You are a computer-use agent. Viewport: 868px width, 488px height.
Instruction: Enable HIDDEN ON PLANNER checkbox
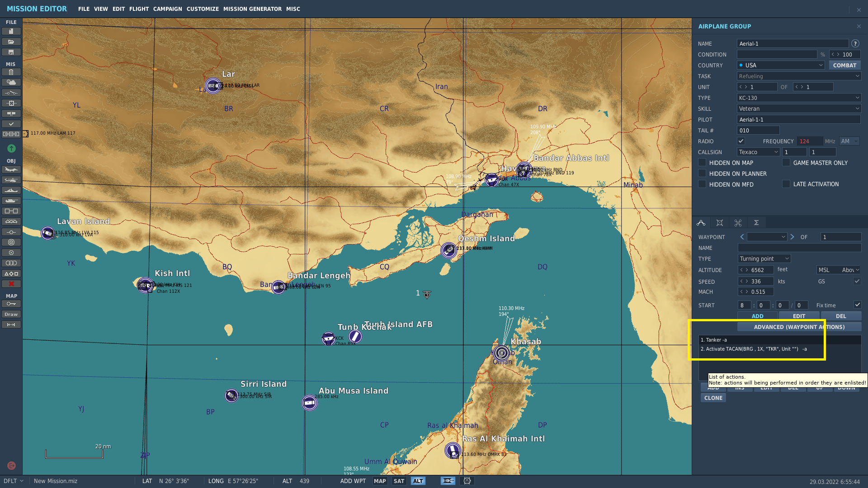(702, 173)
